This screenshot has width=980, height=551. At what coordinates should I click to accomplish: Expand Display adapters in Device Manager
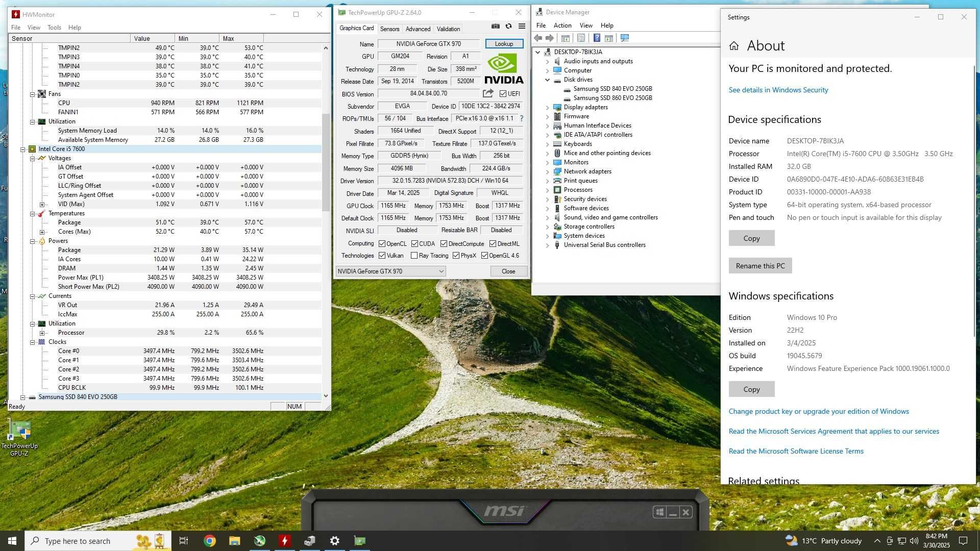click(x=547, y=107)
